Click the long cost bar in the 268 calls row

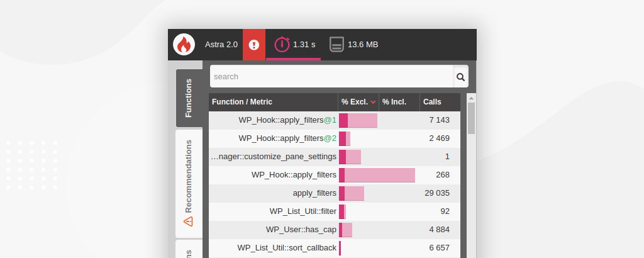pyautogui.click(x=377, y=175)
